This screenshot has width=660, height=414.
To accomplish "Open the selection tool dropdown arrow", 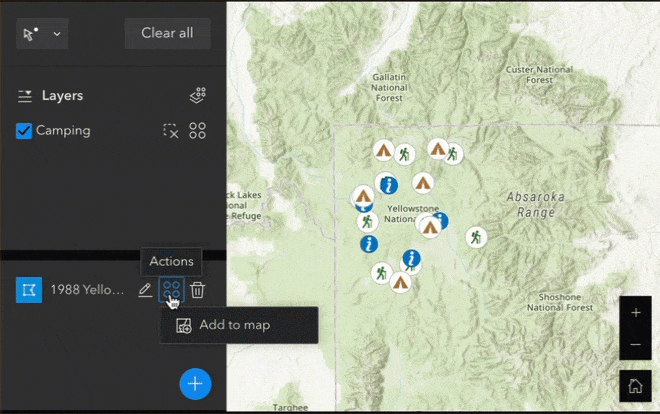I will point(57,34).
